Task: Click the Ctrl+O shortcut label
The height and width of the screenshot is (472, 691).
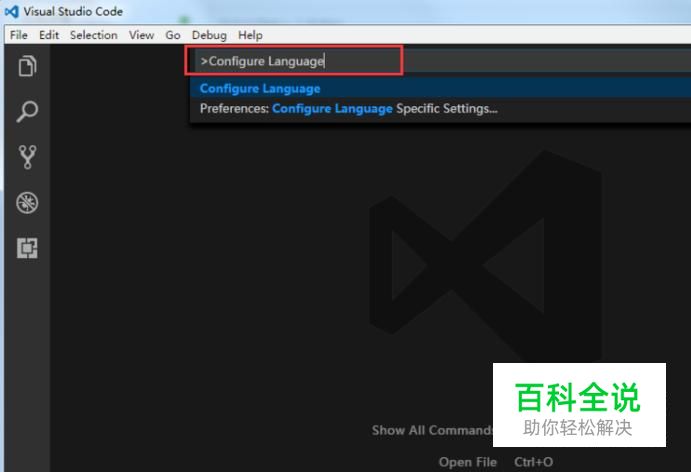Action: 533,462
